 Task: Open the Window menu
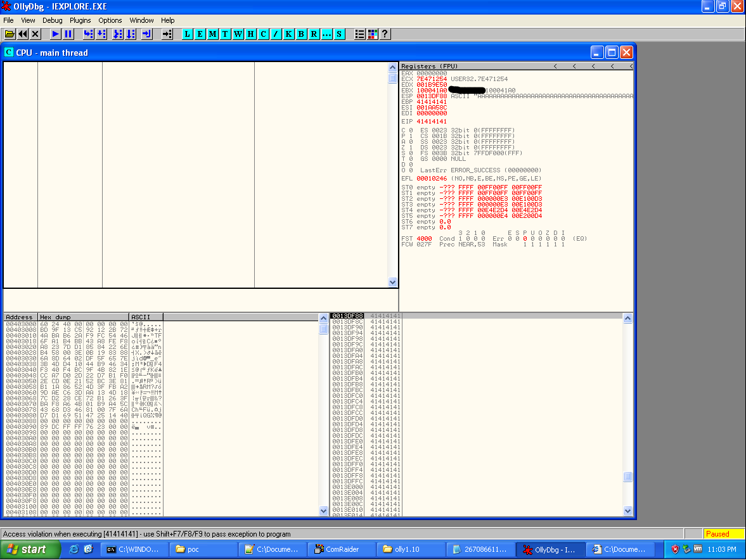tap(142, 20)
